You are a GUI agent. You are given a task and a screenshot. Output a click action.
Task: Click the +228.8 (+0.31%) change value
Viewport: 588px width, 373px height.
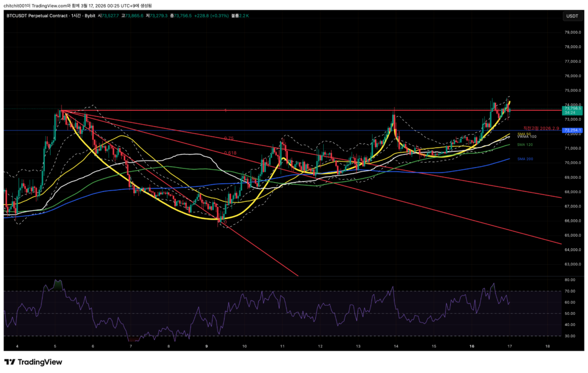(212, 16)
